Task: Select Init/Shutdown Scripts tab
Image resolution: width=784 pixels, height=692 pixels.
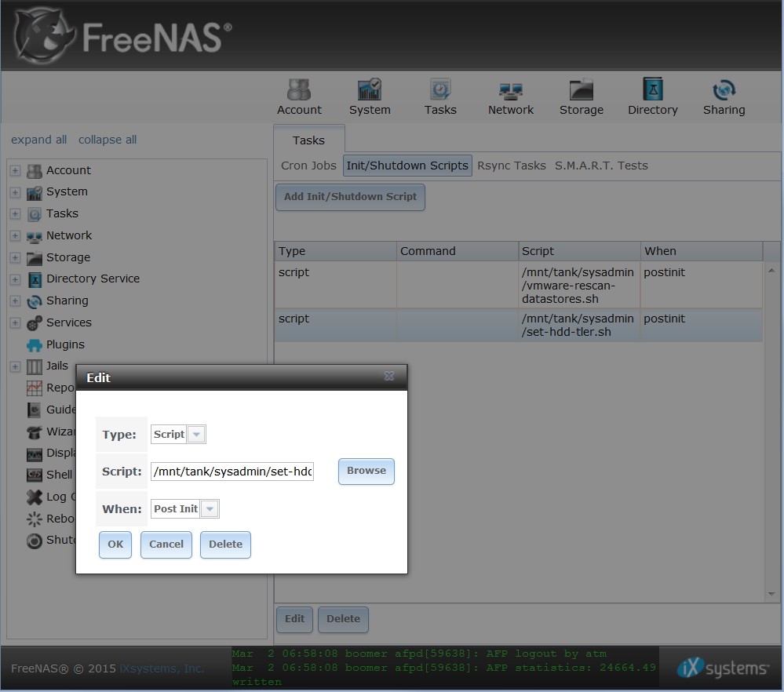Action: point(407,166)
